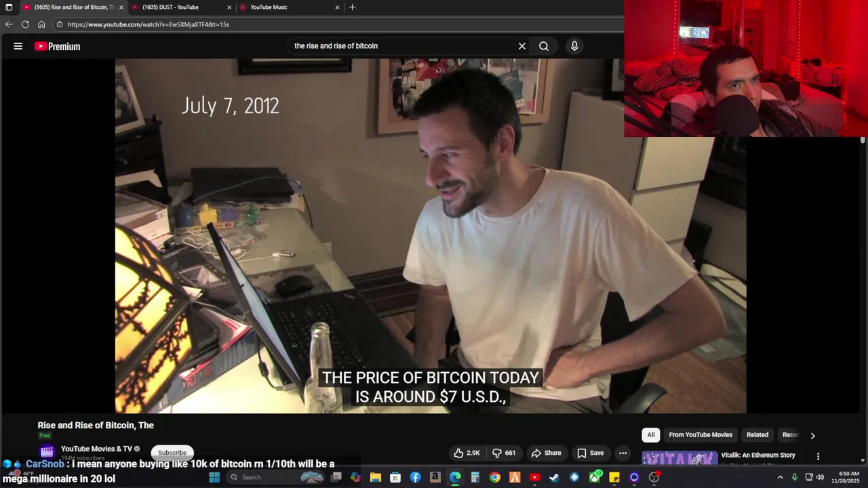Image resolution: width=868 pixels, height=488 pixels.
Task: Open Sticky Notes from the taskbar
Action: (614, 477)
